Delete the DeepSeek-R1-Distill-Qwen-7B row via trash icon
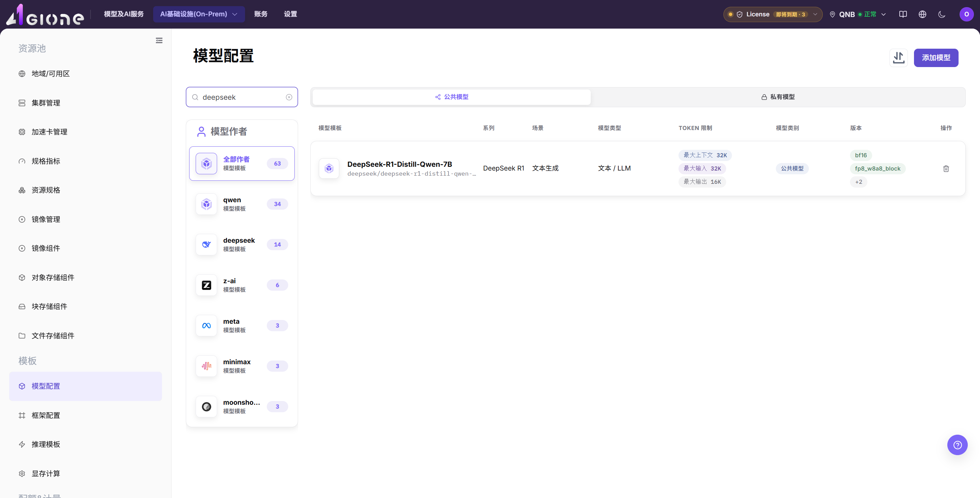Screen dimensions: 980x498 (x=946, y=168)
